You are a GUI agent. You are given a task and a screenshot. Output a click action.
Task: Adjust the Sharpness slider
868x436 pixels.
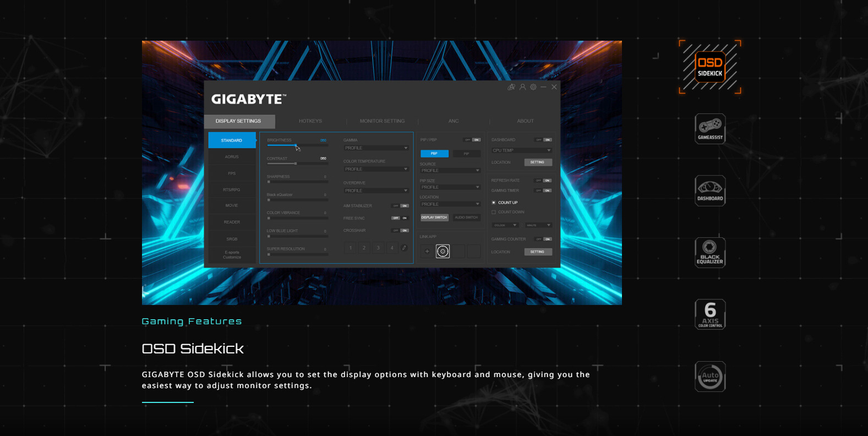click(x=297, y=182)
